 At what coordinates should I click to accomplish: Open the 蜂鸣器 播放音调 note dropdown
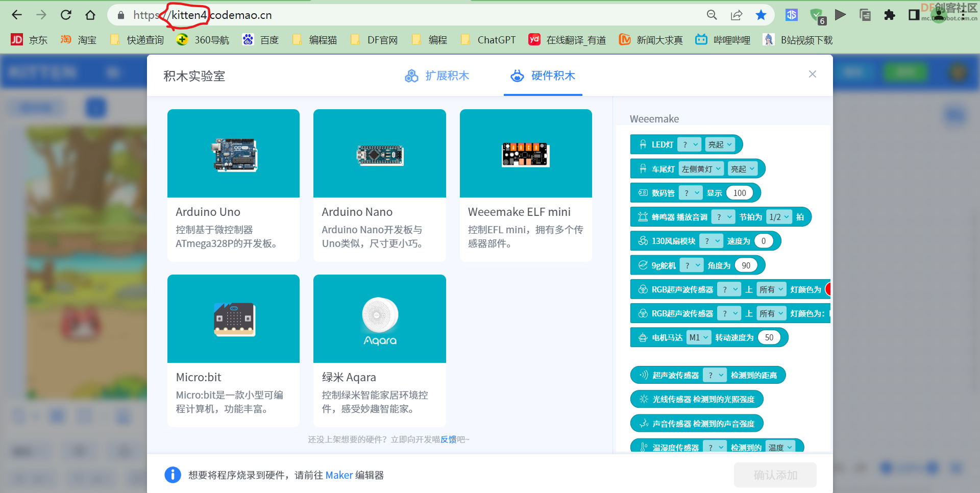(723, 217)
